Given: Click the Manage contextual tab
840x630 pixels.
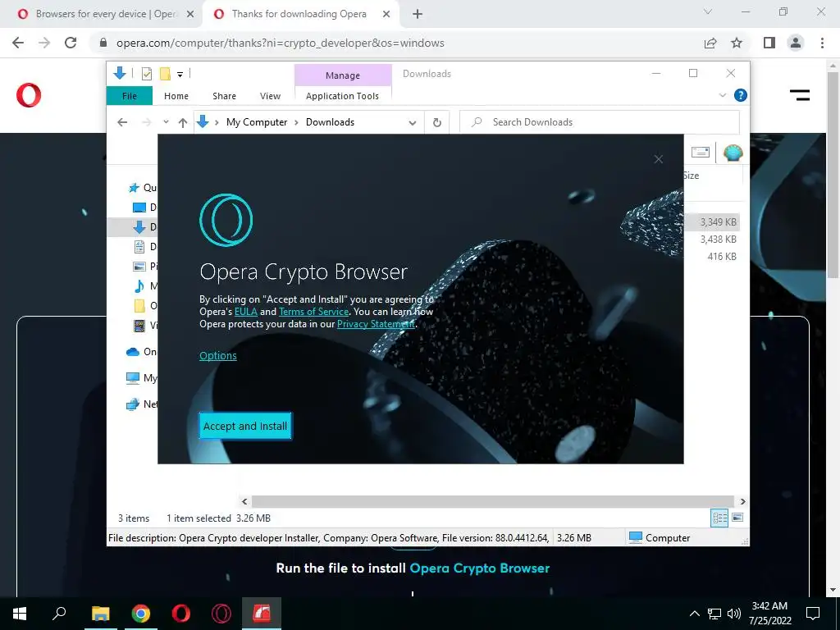Looking at the screenshot, I should [343, 75].
